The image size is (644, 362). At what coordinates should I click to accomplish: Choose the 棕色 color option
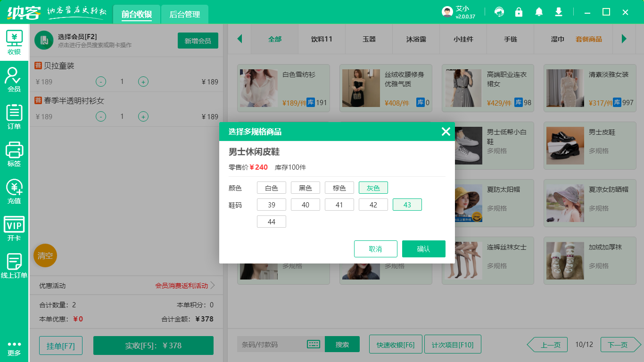click(x=339, y=188)
